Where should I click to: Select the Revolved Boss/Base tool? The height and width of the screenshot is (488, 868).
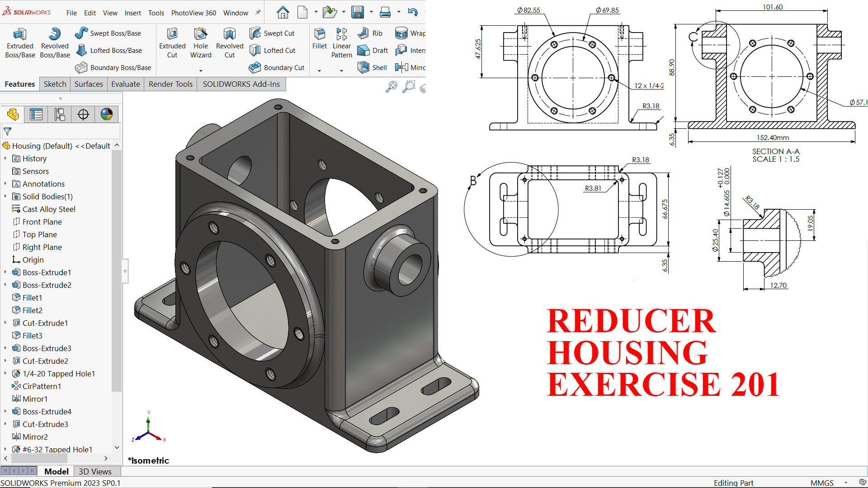point(55,43)
